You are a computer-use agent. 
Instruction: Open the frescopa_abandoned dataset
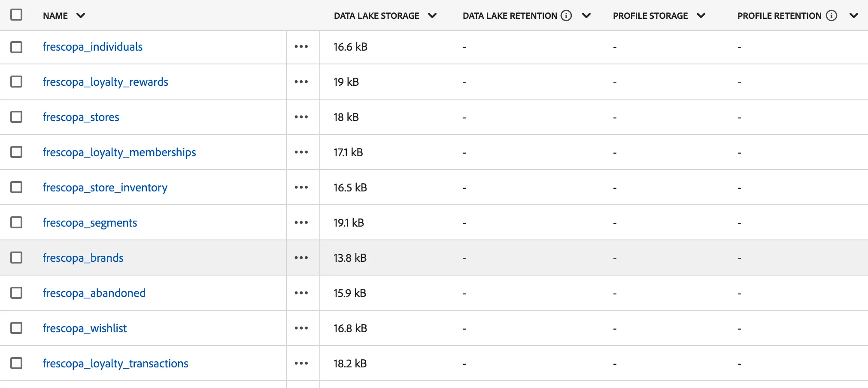point(94,293)
